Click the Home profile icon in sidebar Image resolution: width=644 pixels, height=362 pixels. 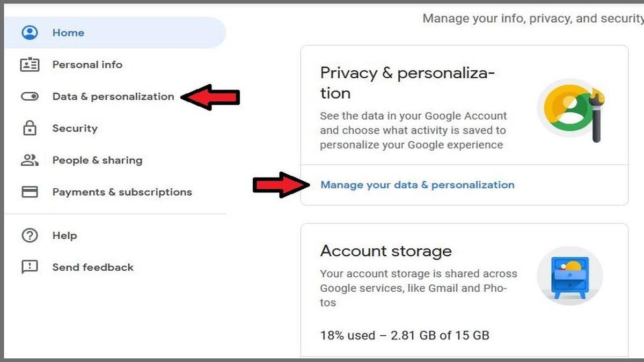point(31,32)
